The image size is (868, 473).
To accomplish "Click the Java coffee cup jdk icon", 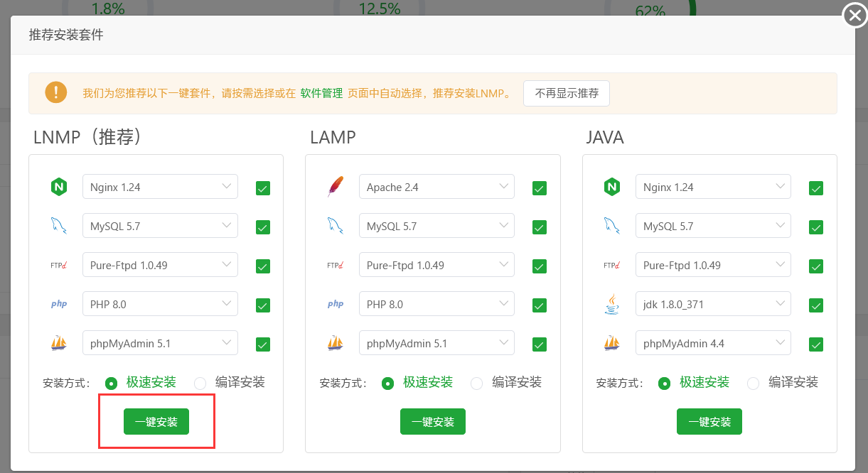I will (x=611, y=304).
